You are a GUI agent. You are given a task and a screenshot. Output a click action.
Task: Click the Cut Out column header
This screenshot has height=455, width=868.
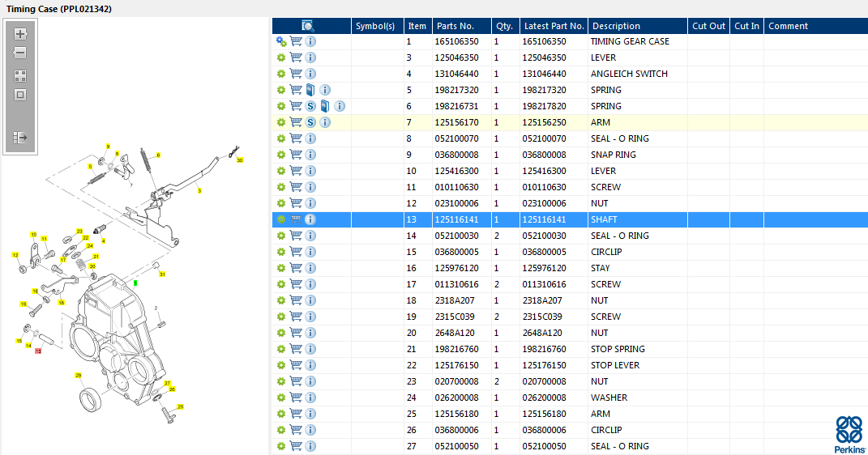[708, 26]
